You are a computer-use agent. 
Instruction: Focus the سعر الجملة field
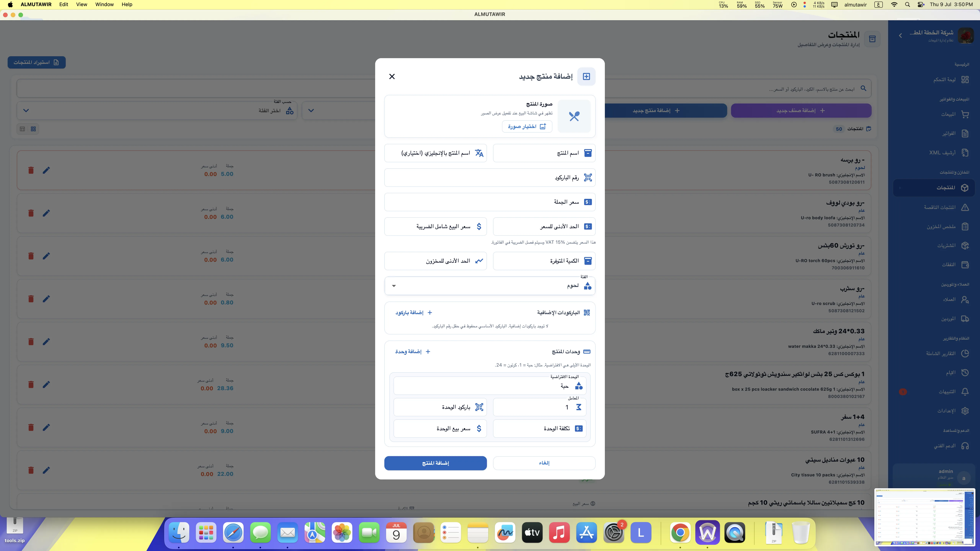point(490,202)
